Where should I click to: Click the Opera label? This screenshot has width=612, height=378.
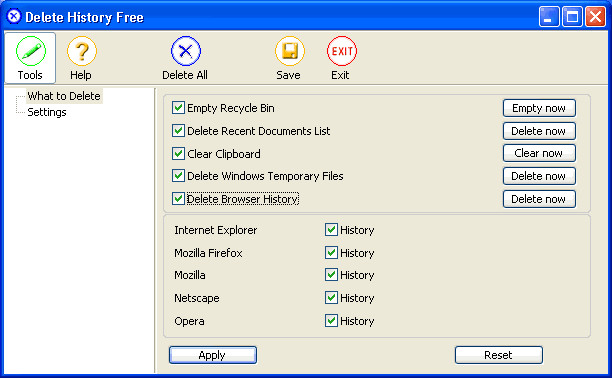point(189,321)
